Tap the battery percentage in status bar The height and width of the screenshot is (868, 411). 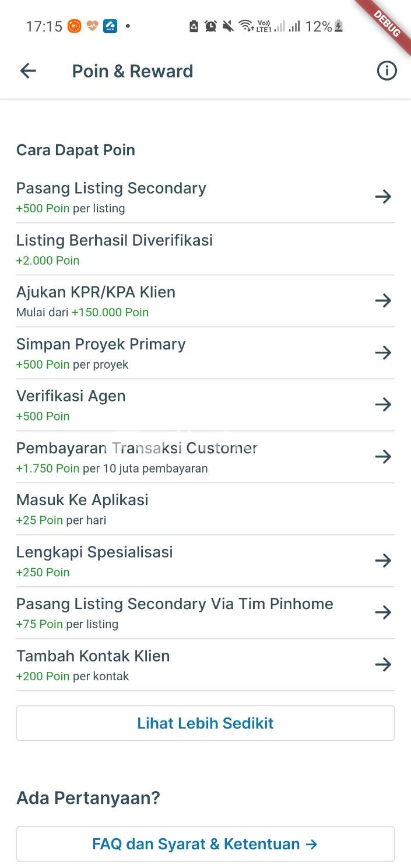318,26
